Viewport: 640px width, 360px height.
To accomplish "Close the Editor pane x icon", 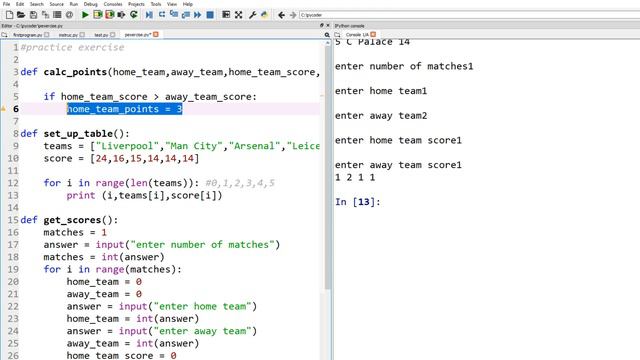I will 328,25.
